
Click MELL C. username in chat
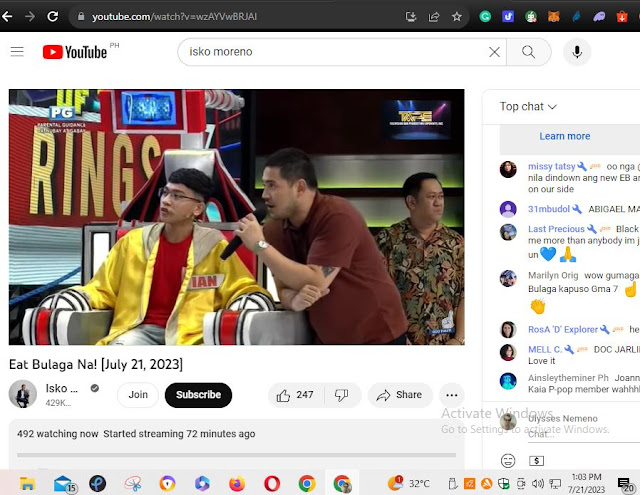(x=545, y=349)
